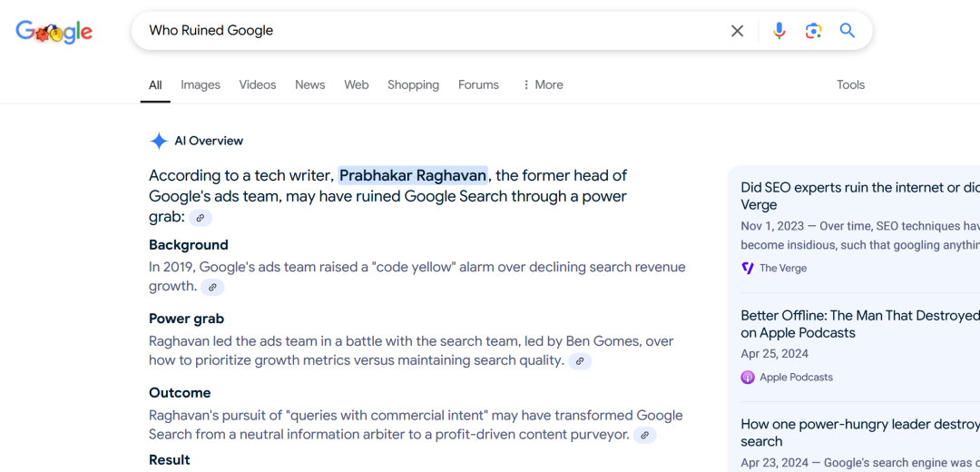Click the blue magnifying glass search icon
The height and width of the screenshot is (472, 980).
pos(848,31)
